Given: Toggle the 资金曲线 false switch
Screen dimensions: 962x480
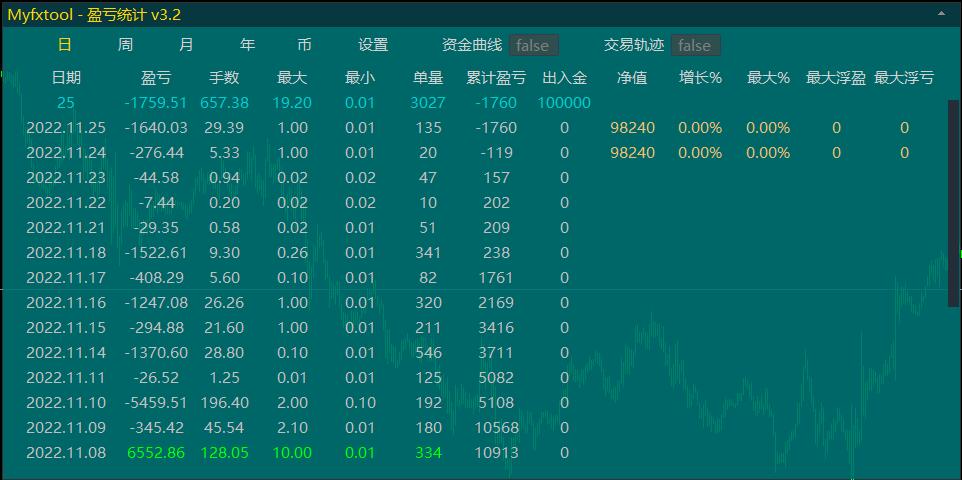Looking at the screenshot, I should (x=534, y=45).
